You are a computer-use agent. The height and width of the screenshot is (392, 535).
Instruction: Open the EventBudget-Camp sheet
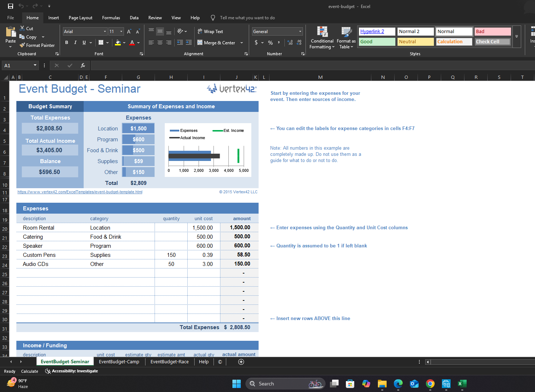(x=119, y=361)
